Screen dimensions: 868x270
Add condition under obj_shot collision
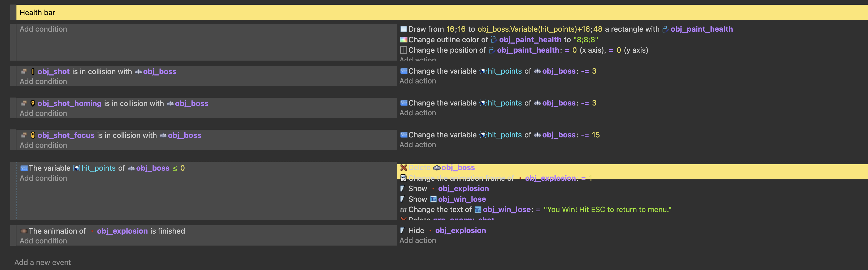pos(43,81)
